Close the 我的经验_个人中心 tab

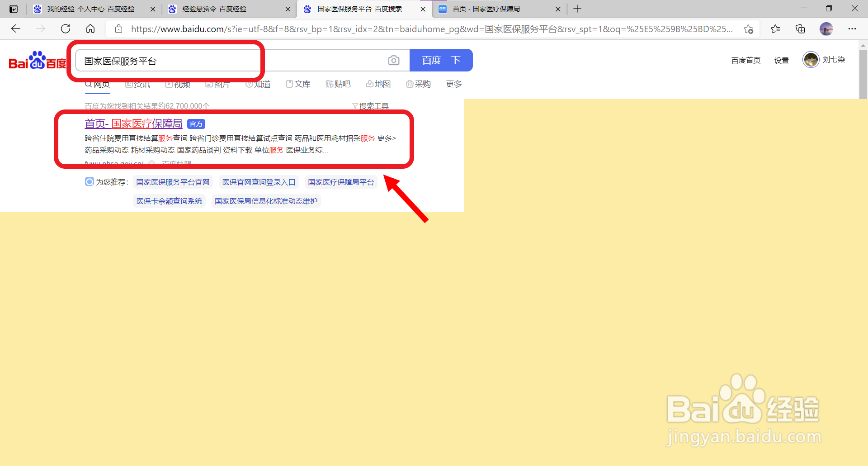(x=153, y=9)
